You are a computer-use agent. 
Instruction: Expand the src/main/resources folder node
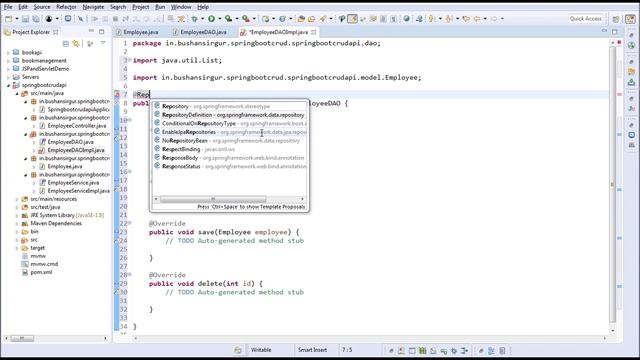(x=17, y=199)
